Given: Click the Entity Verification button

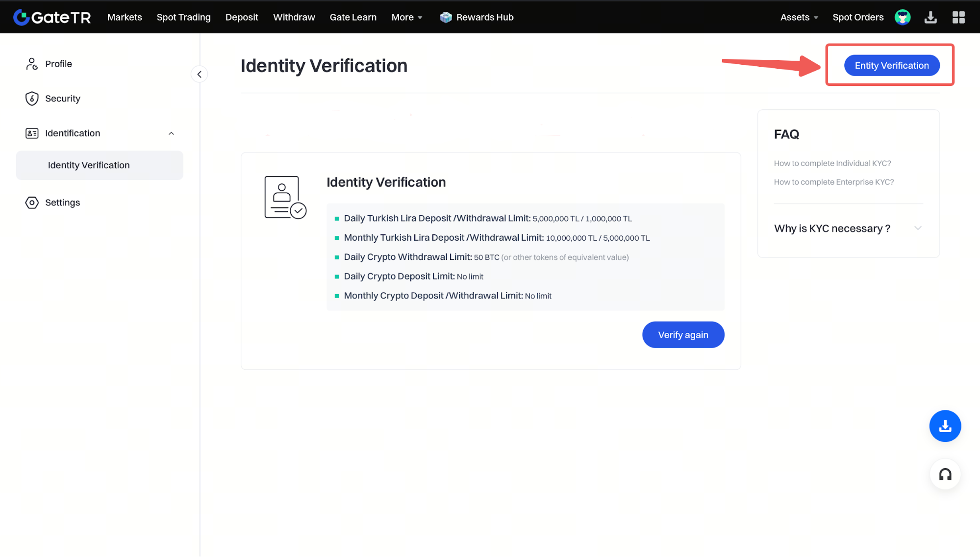Looking at the screenshot, I should 891,65.
